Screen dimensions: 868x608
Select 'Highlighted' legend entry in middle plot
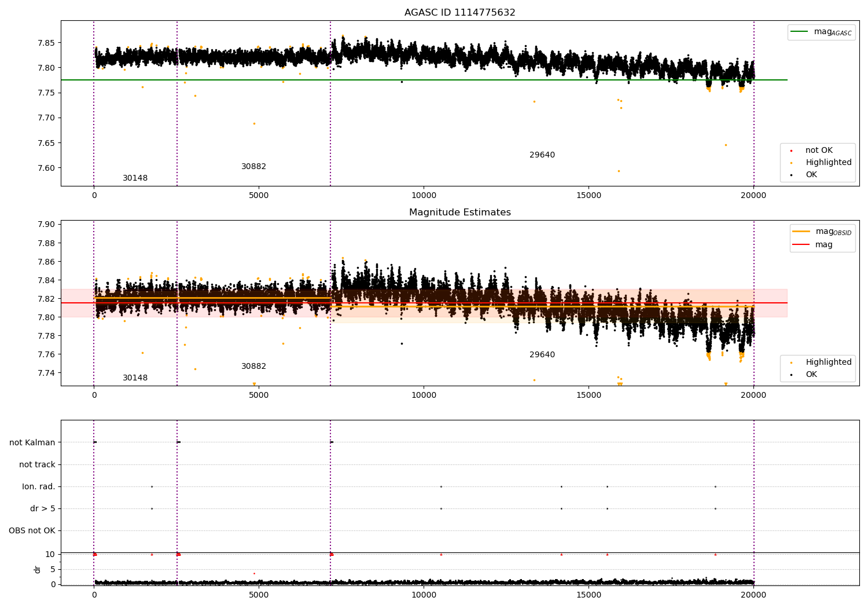point(828,362)
